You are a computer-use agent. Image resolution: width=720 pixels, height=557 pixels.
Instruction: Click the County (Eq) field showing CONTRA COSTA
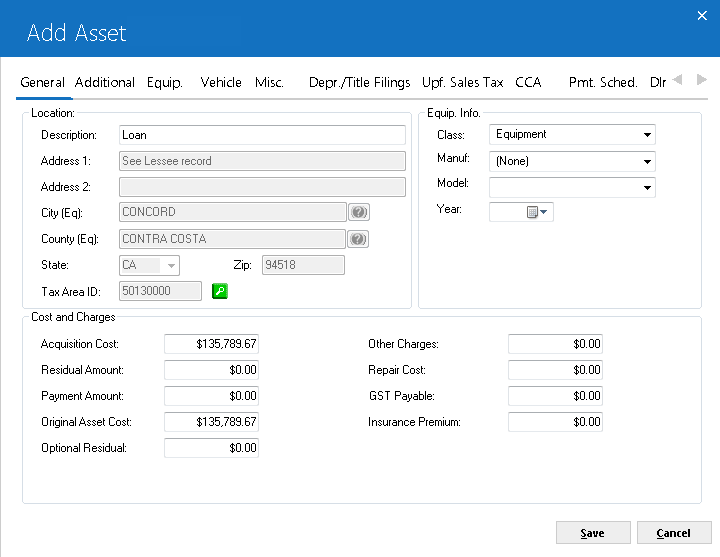tap(232, 239)
